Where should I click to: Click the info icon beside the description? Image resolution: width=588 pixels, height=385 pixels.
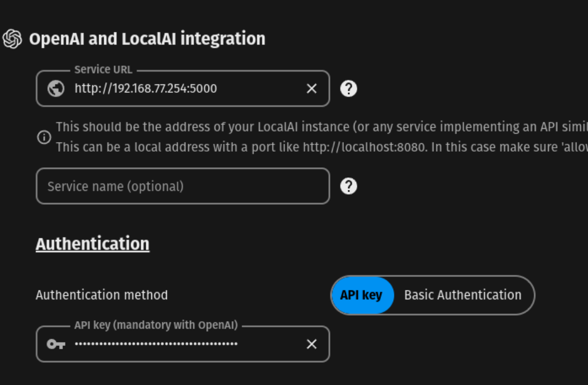pyautogui.click(x=44, y=137)
